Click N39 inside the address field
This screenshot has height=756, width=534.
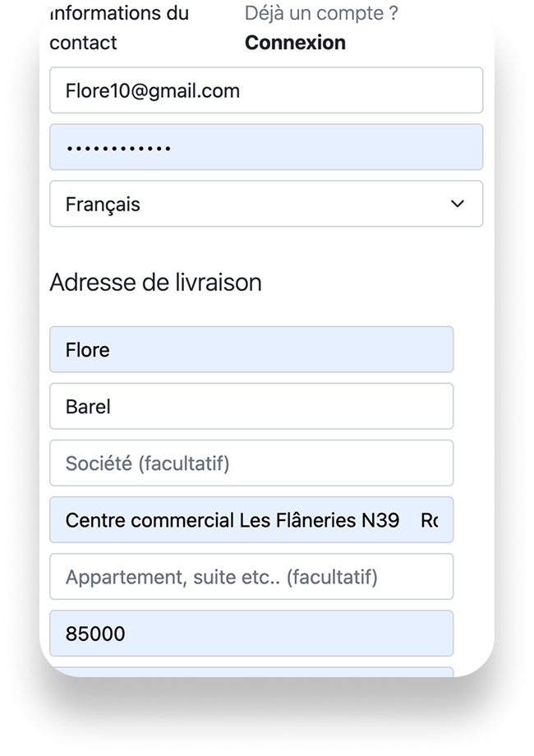tap(380, 519)
